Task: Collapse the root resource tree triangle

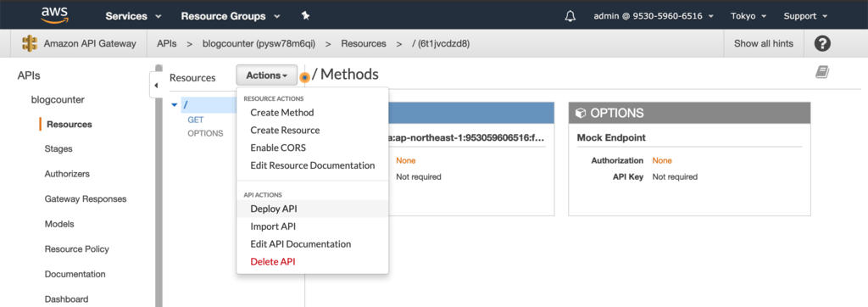Action: 175,104
